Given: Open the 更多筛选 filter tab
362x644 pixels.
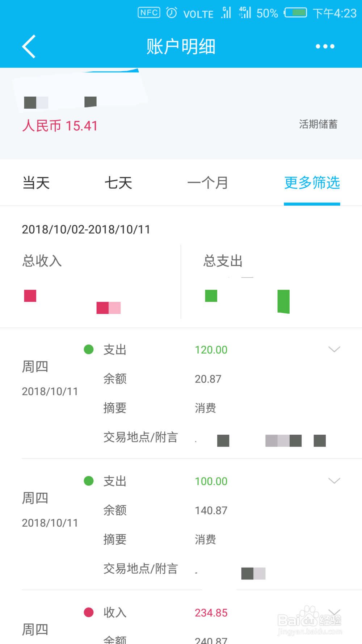Looking at the screenshot, I should click(x=312, y=183).
